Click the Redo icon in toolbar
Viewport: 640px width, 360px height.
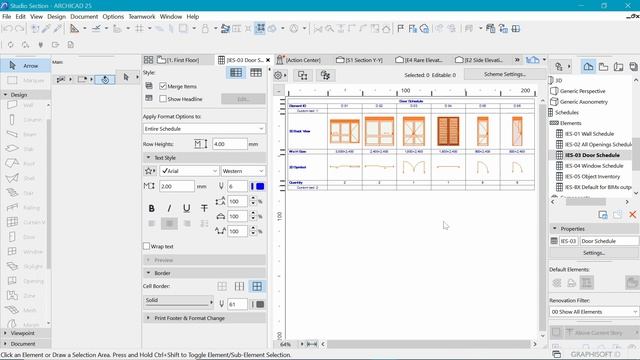point(20,29)
